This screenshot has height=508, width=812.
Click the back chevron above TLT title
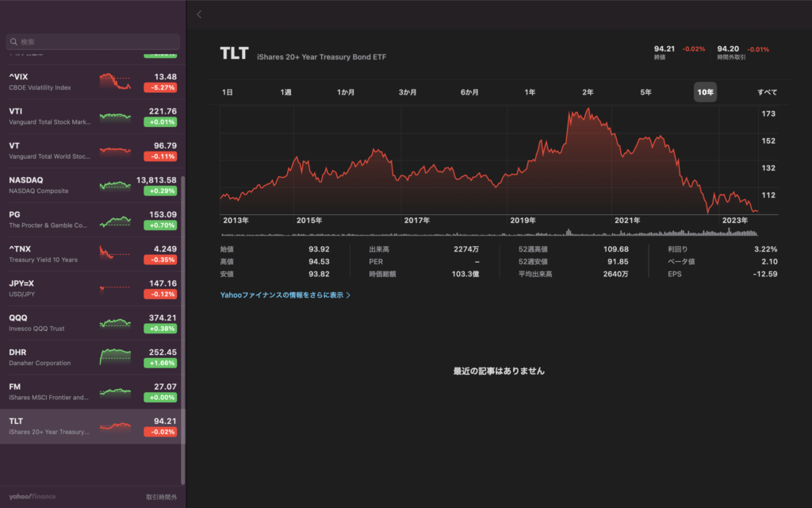[199, 14]
